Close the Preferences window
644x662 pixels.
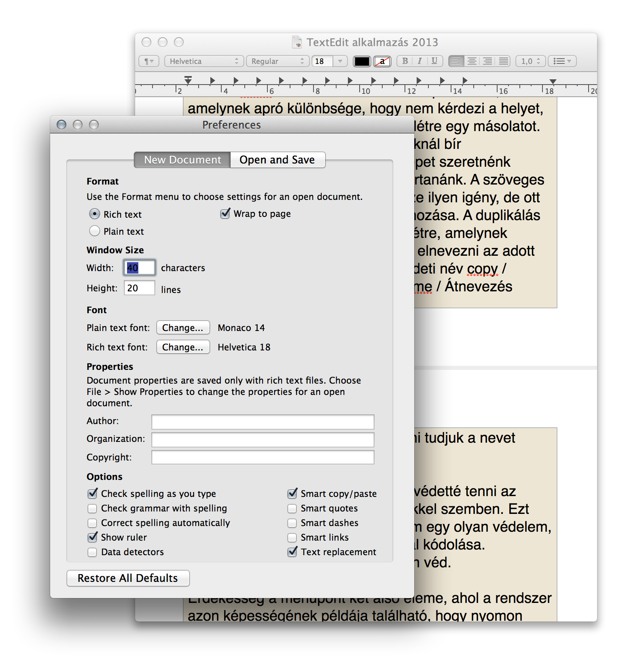[61, 125]
